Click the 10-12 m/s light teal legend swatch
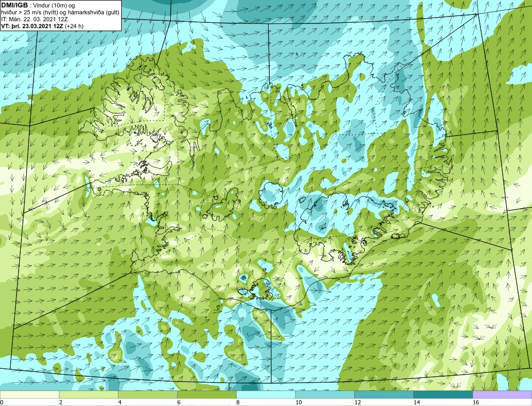 tap(325, 394)
